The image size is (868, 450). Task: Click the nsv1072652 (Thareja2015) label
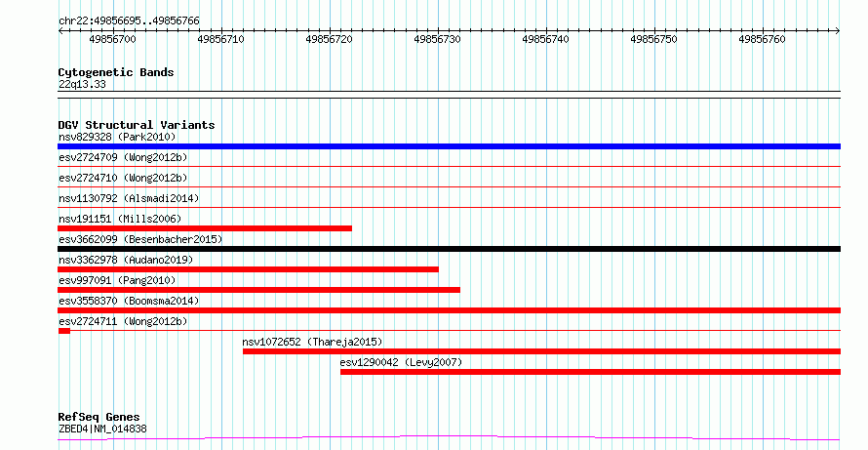(312, 342)
